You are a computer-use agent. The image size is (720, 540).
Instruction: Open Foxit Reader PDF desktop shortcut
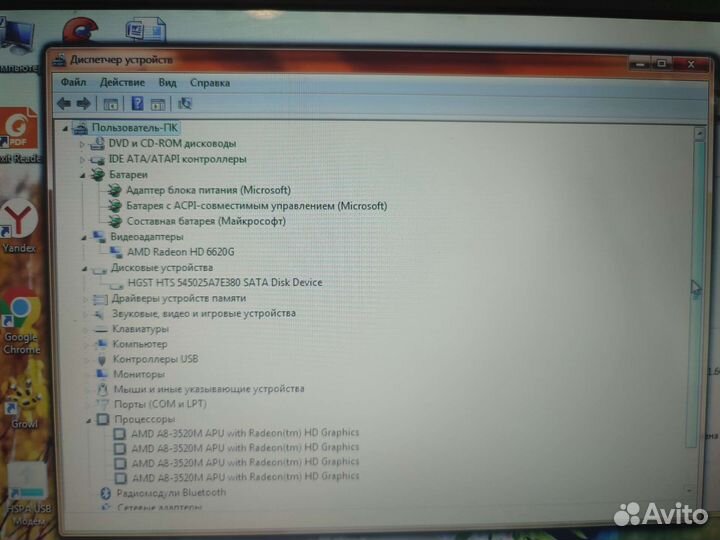(x=19, y=135)
